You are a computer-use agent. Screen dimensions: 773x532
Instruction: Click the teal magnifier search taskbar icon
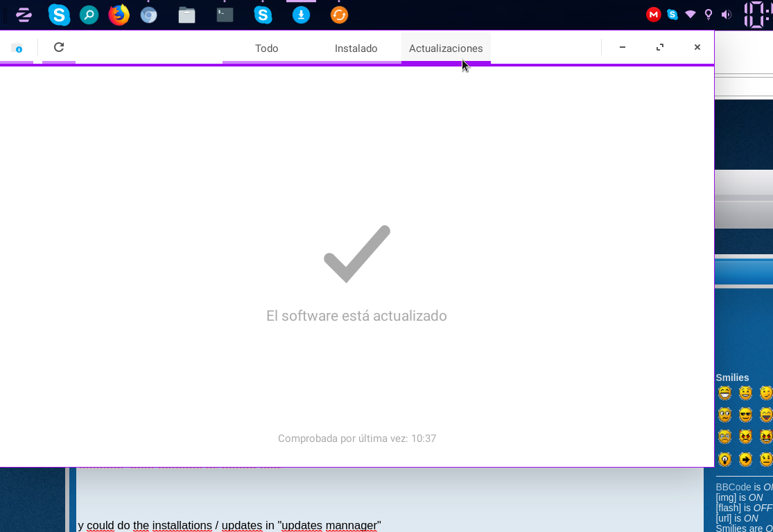(89, 15)
